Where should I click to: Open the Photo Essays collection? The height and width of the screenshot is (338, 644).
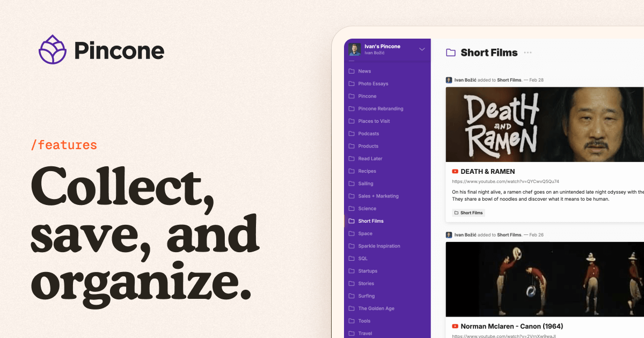(373, 84)
